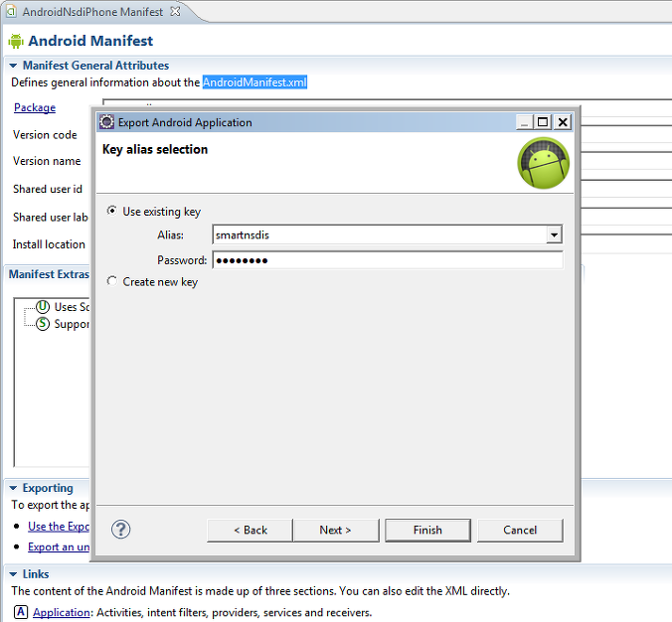Click the Shared user label field label
This screenshot has width=672, height=622.
[51, 218]
